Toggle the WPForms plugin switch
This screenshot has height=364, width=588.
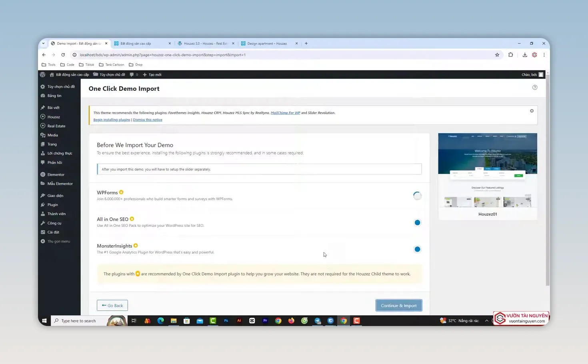(x=417, y=196)
